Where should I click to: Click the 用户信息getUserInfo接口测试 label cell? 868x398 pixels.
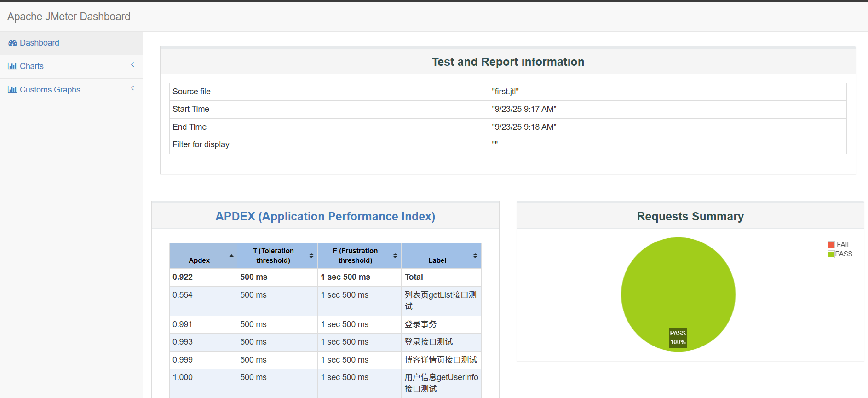pos(442,383)
